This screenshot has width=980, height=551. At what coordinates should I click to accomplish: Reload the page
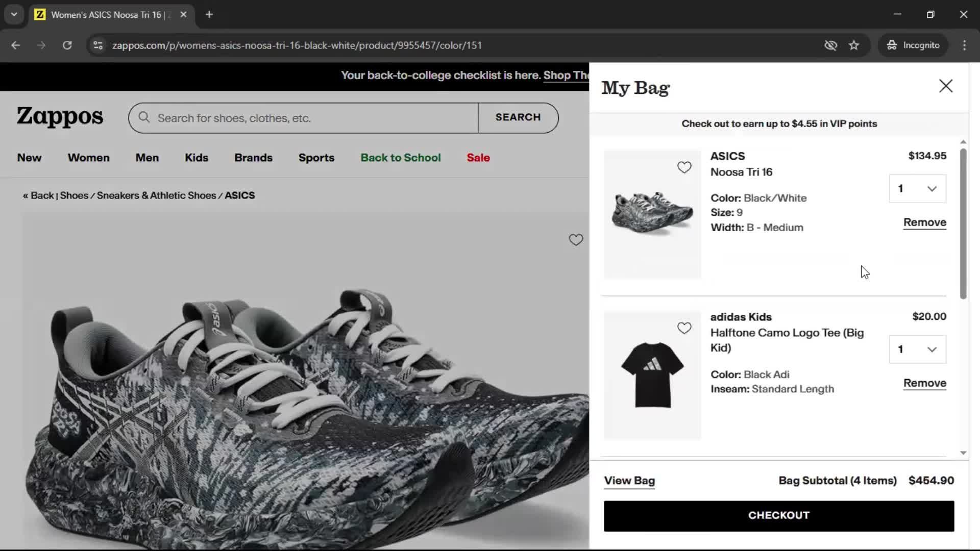click(x=67, y=45)
